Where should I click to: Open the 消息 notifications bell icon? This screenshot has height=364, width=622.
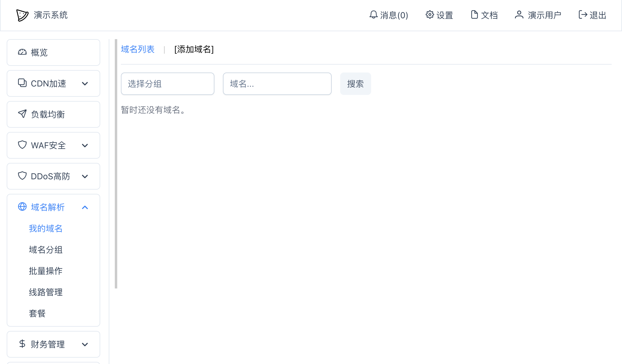pyautogui.click(x=374, y=15)
